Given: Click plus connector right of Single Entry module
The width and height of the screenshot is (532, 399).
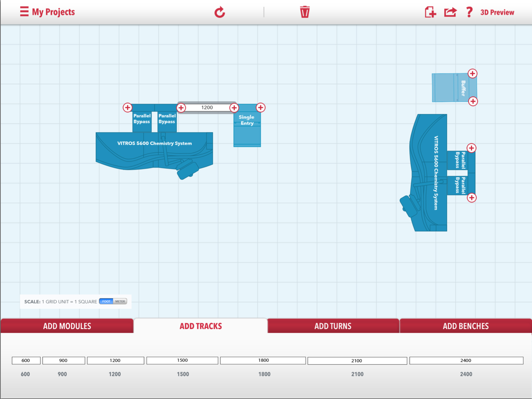Looking at the screenshot, I should pyautogui.click(x=261, y=107).
